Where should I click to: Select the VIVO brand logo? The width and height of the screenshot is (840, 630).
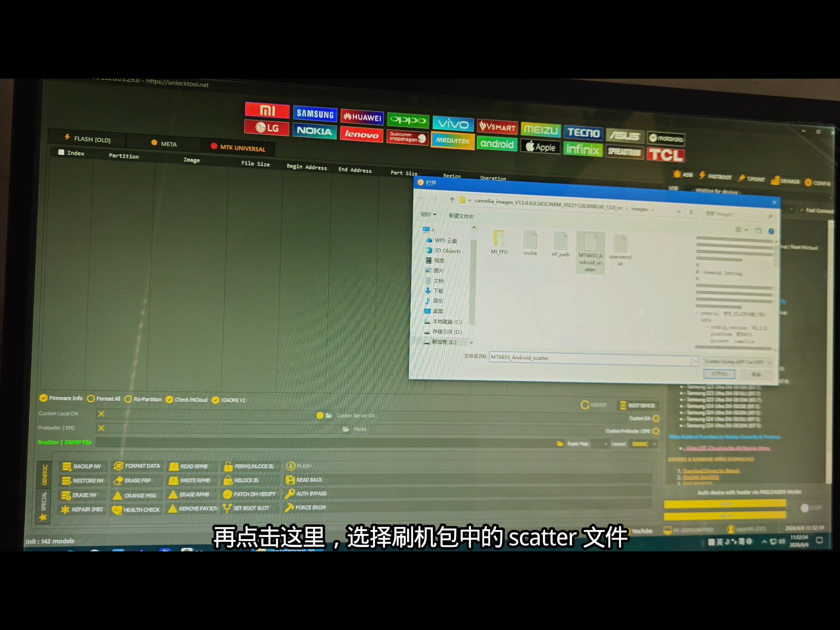pyautogui.click(x=453, y=124)
